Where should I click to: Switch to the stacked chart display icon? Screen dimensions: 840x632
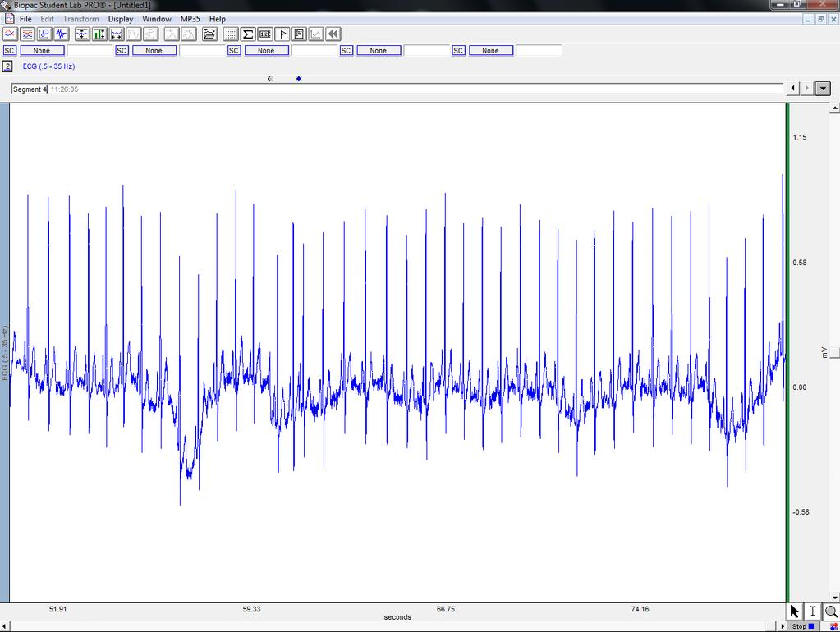[x=27, y=34]
